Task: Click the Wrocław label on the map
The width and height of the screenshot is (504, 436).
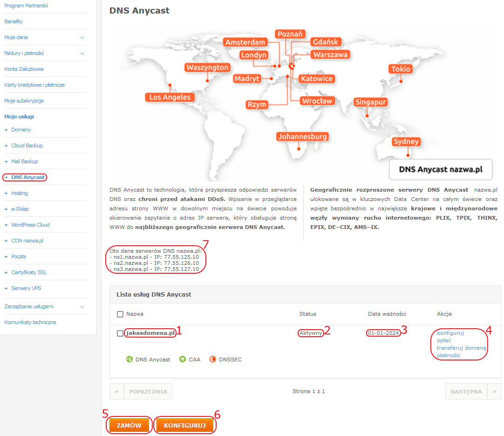Action: click(x=317, y=101)
